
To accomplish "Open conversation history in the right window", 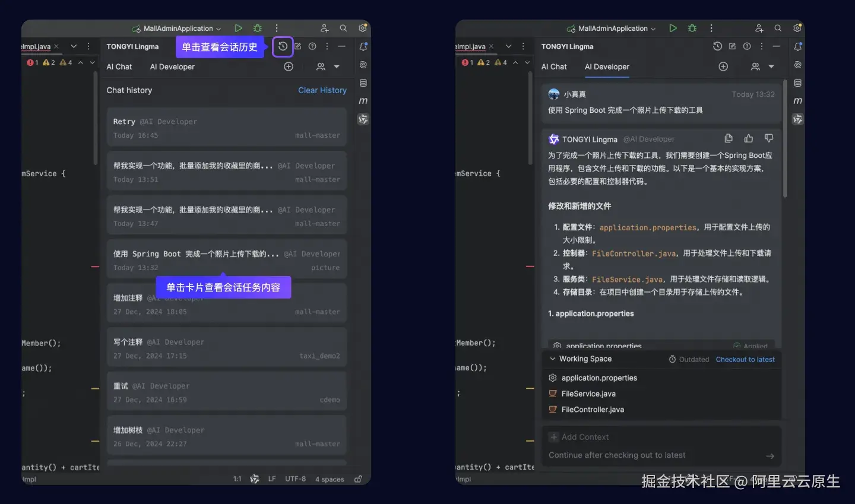I will point(717,46).
